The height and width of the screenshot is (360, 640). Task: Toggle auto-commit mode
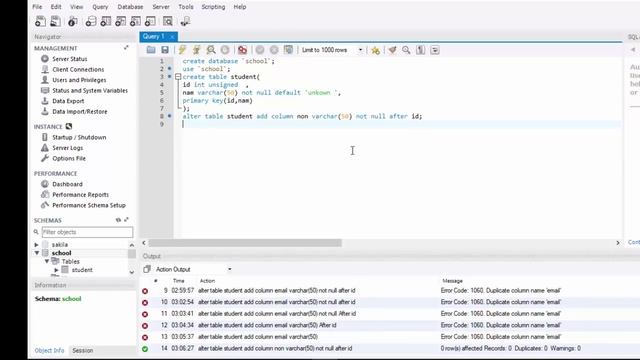[288, 50]
